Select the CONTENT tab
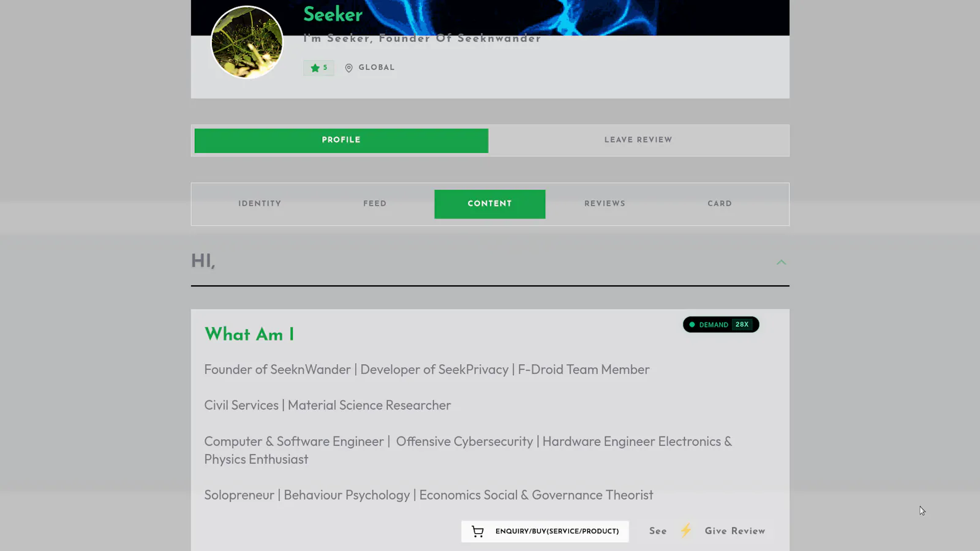Viewport: 980px width, 551px height. (490, 204)
